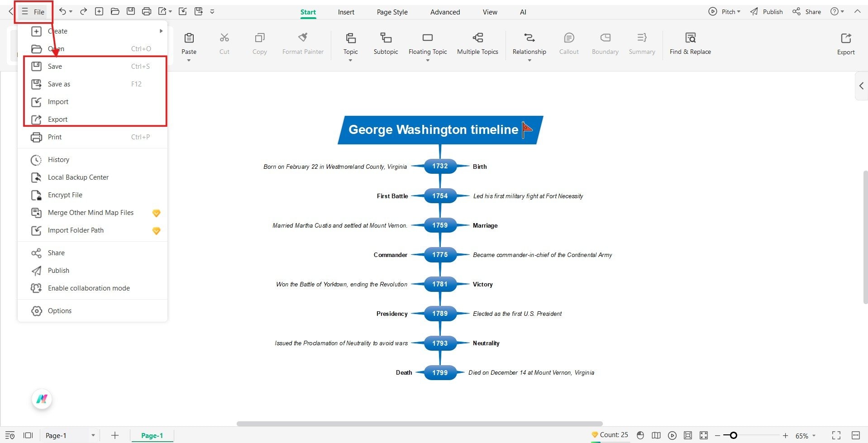Click the zoom in plus icon
Screen dimensions: 868x443
click(785, 435)
